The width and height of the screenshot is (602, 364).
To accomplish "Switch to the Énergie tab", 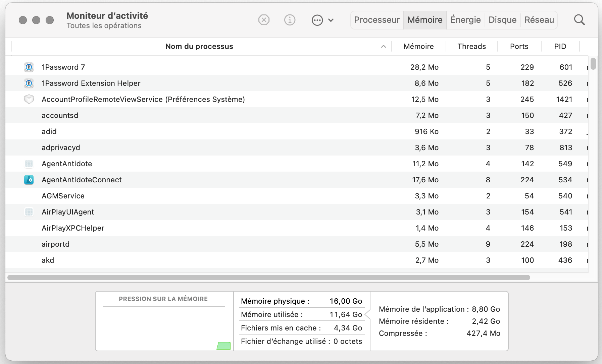I will point(465,20).
